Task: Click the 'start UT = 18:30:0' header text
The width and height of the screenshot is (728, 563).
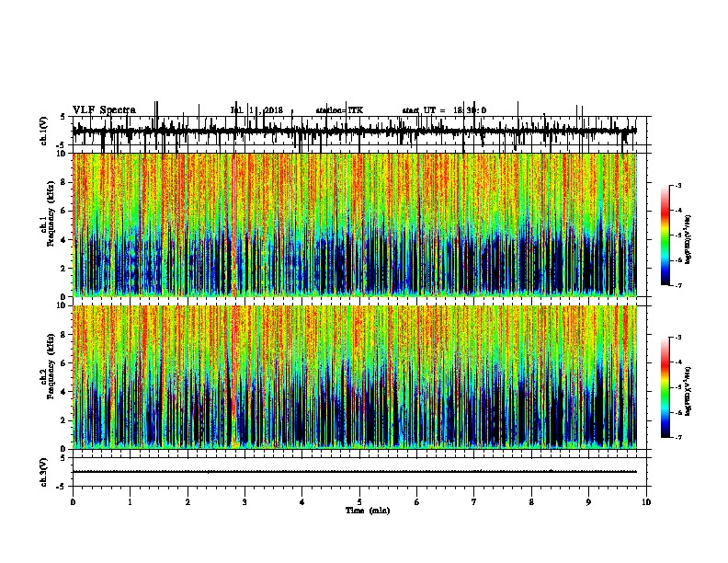Action: [x=444, y=110]
